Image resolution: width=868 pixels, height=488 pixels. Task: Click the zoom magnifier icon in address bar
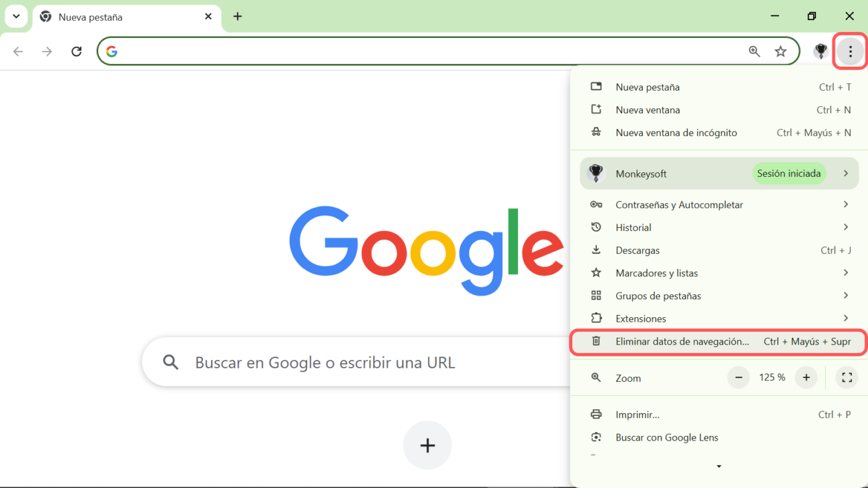pyautogui.click(x=754, y=51)
